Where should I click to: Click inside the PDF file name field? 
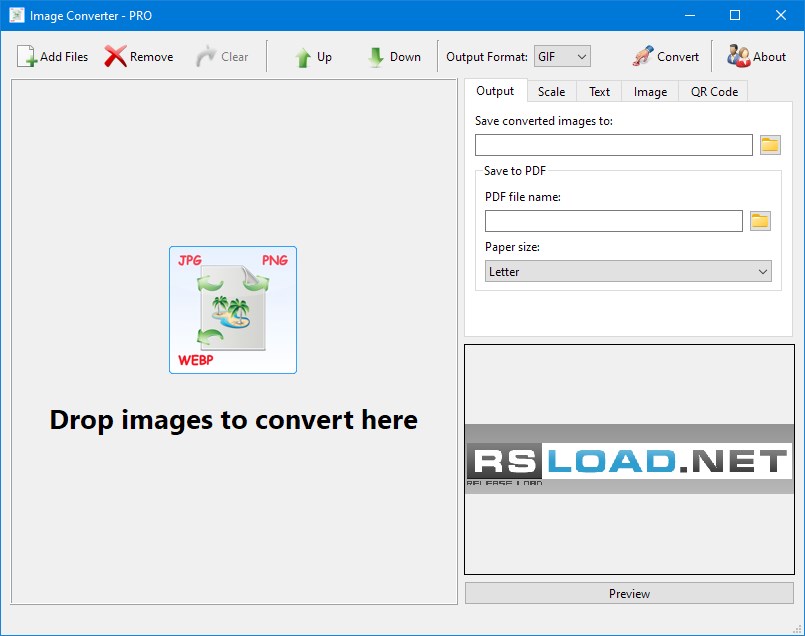click(613, 220)
